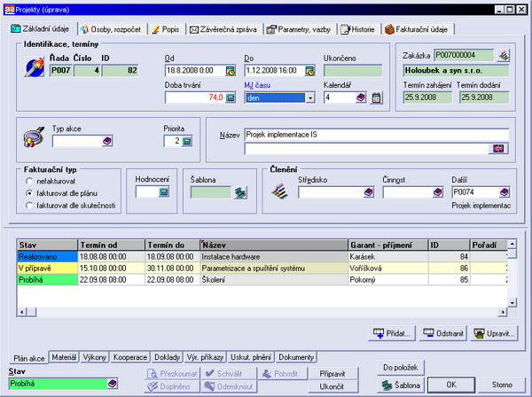The image size is (532, 397).
Task: Open the Doklady bottom tab
Action: coord(167,357)
